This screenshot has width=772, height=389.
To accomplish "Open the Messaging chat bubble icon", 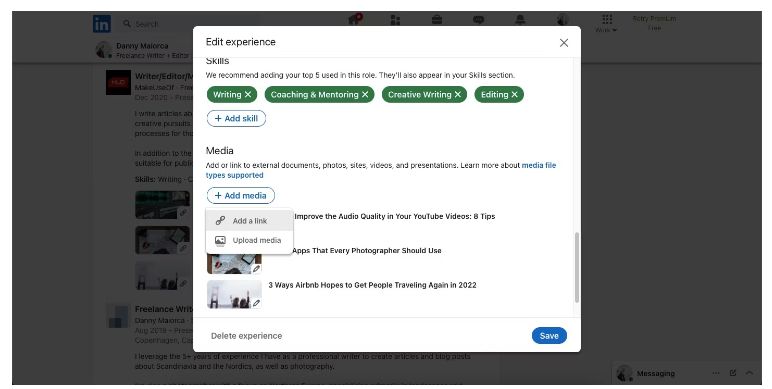I will click(479, 20).
